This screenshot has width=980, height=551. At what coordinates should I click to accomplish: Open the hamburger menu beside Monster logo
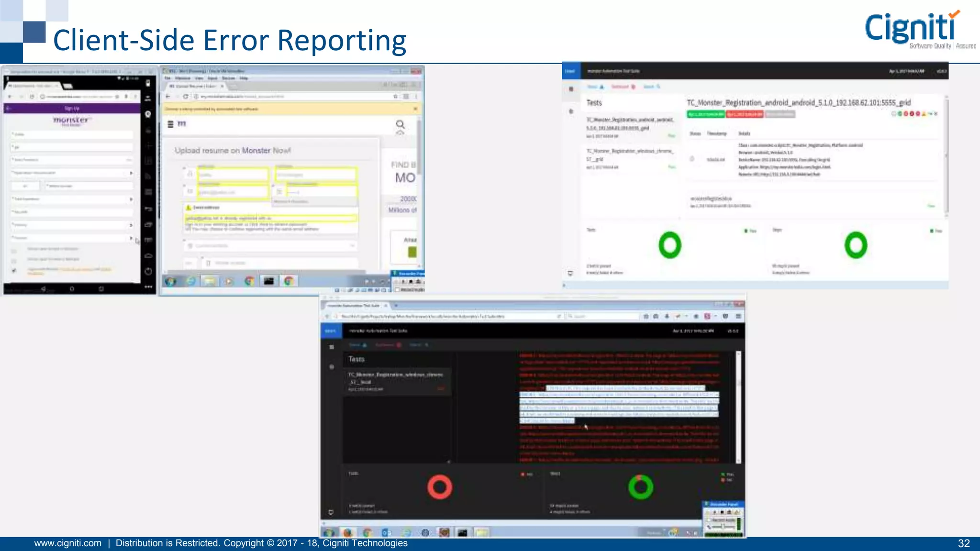click(x=170, y=124)
